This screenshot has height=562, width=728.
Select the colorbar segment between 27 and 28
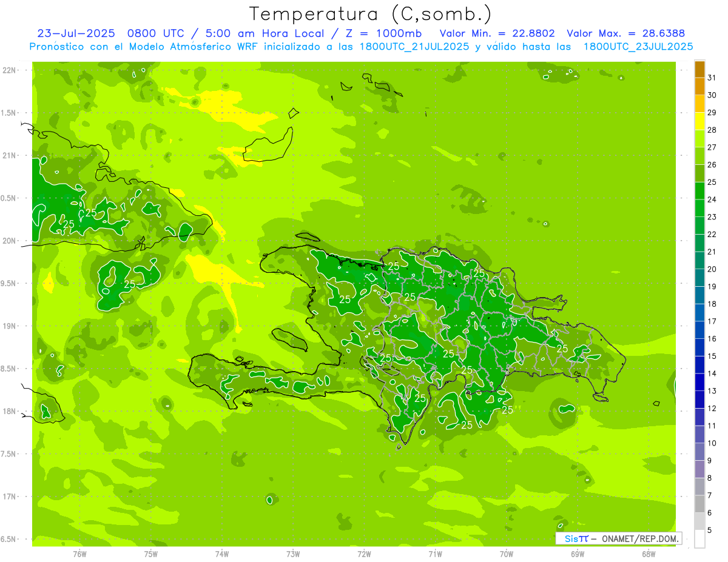point(699,139)
